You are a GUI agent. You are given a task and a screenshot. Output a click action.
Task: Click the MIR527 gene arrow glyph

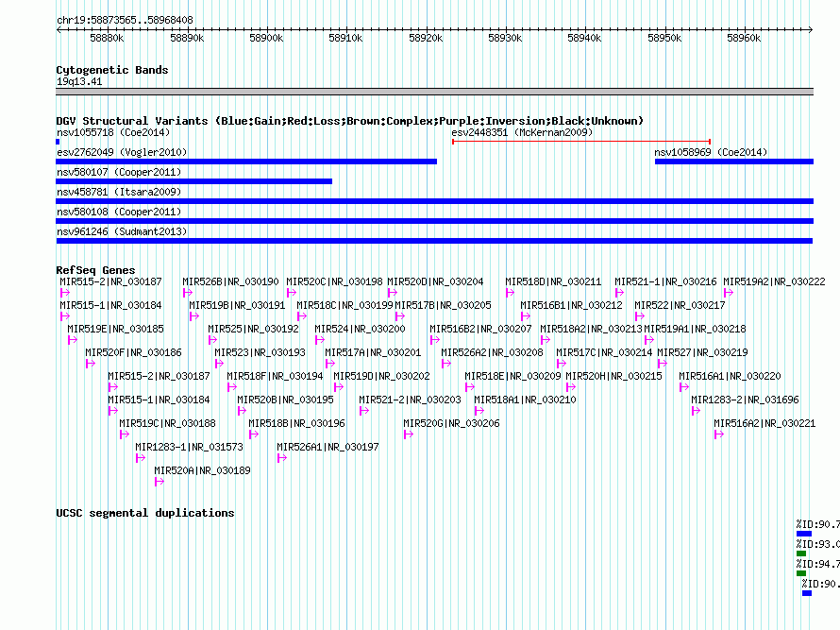click(x=663, y=364)
